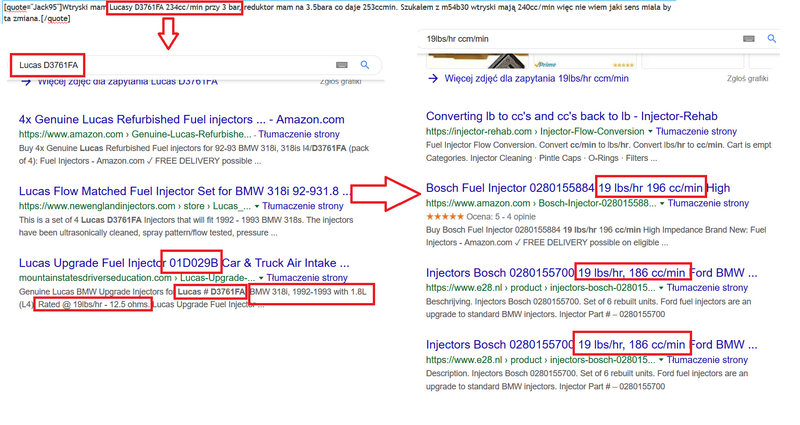Open 4x Genuine Lucas Refurbished Fuel injectors result
The image size is (800, 425).
point(182,119)
